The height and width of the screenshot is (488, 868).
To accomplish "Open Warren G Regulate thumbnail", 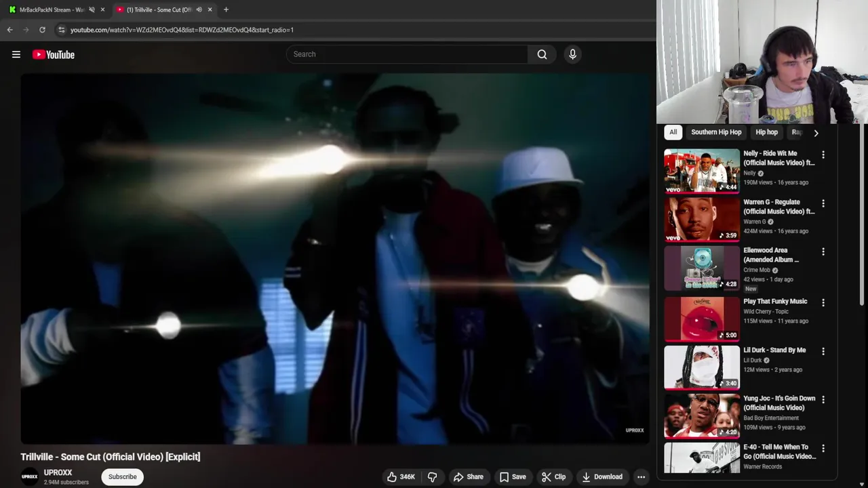I will (x=702, y=219).
